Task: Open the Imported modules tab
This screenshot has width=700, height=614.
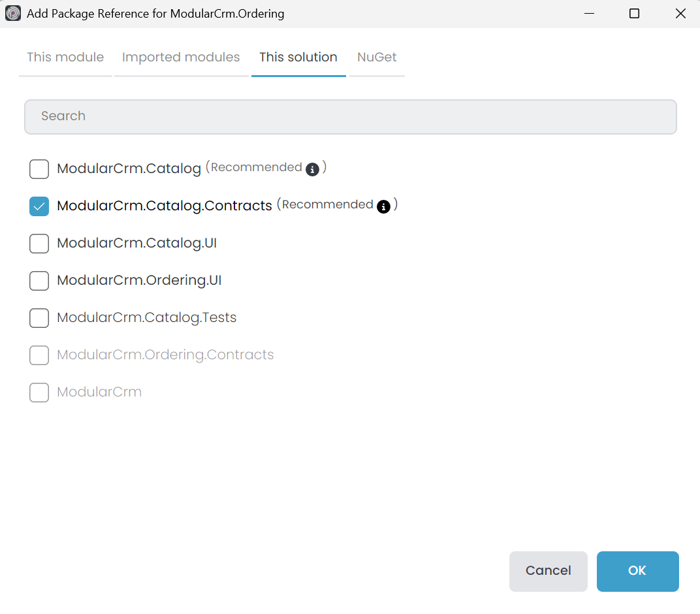Action: click(180, 57)
